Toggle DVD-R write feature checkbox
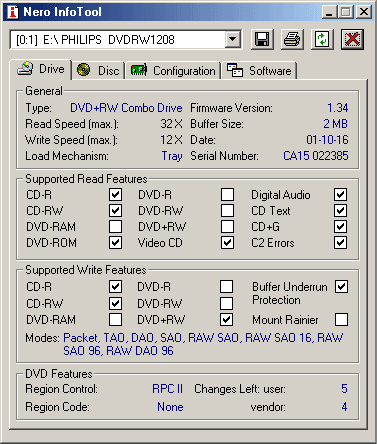The width and height of the screenshot is (377, 444). click(227, 287)
